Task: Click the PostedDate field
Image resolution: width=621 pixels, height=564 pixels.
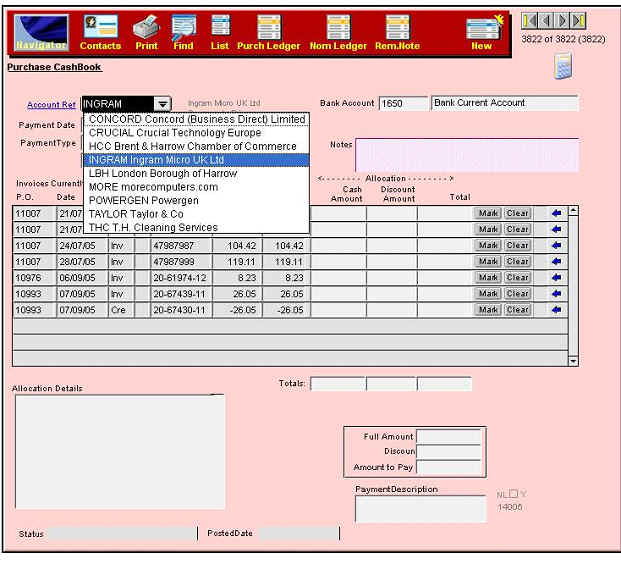Action: (299, 534)
